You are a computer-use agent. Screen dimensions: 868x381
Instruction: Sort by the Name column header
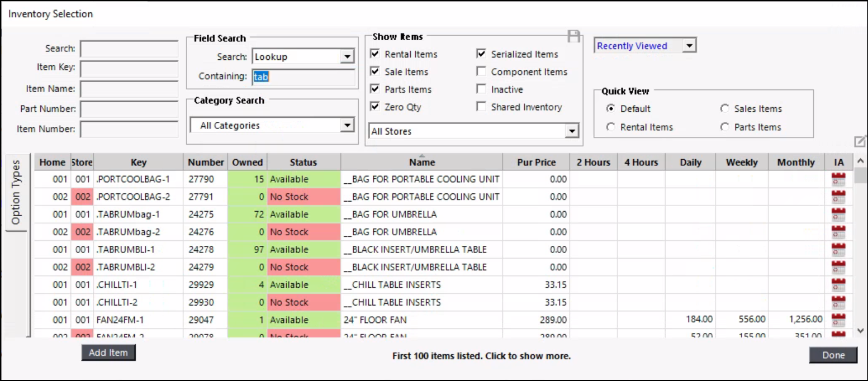click(x=421, y=163)
